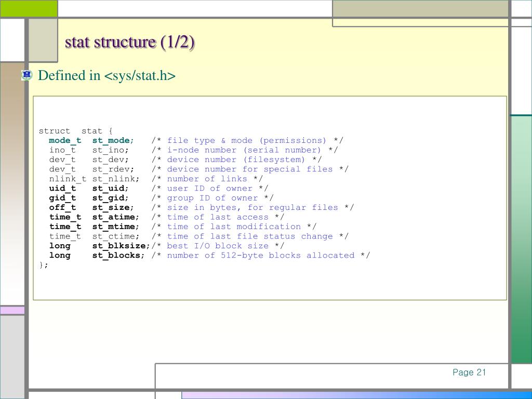
Task: Click the st_ino field
Action: click(110, 150)
